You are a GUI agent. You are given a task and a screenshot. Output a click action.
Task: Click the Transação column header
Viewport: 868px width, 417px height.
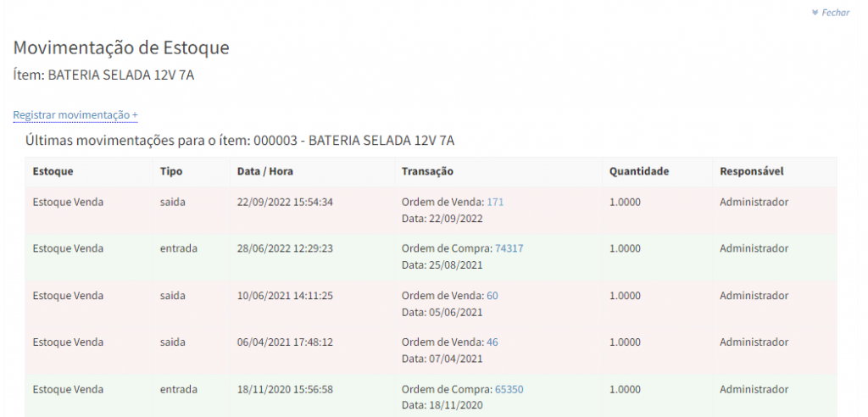[427, 171]
